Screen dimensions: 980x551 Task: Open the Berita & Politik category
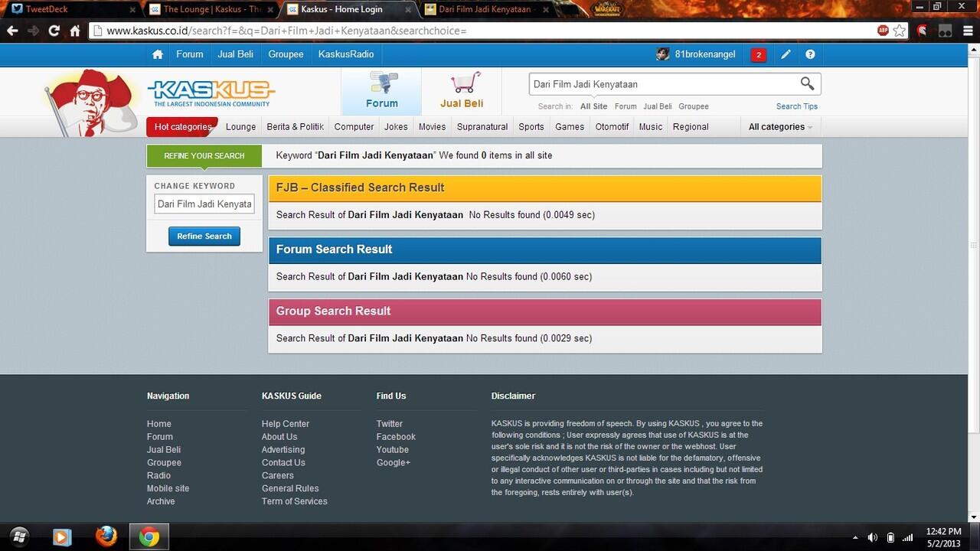[x=295, y=127]
